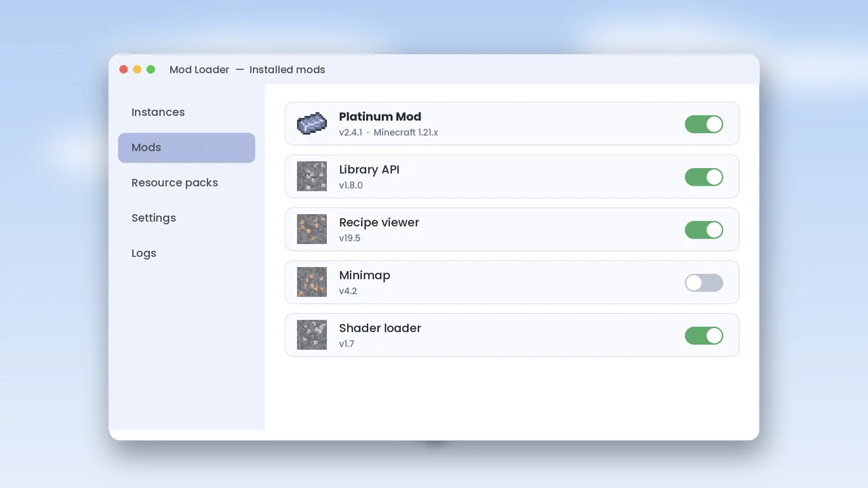Viewport: 868px width, 488px height.
Task: Select Mods in the sidebar
Action: (x=186, y=148)
